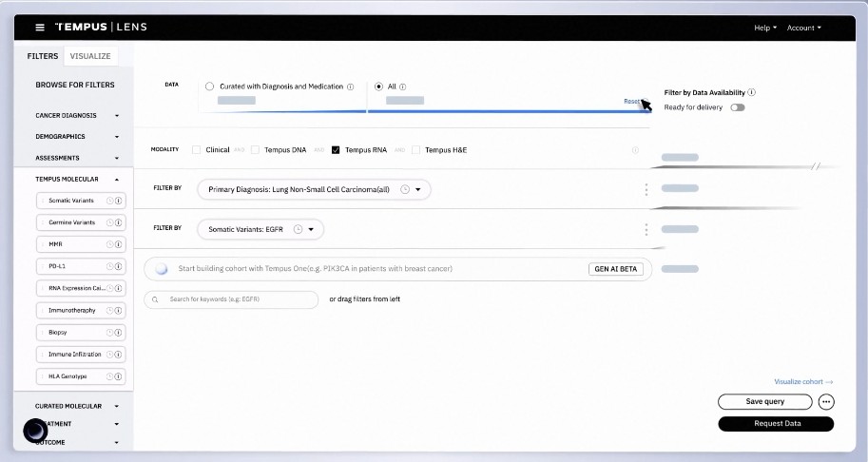Screen dimensions: 868x462
Task: Open three-dot options for Somatic Variants EGFR filter
Action: pos(646,229)
